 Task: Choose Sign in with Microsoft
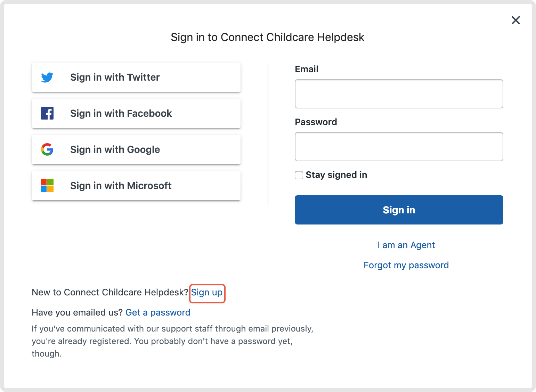tap(136, 186)
